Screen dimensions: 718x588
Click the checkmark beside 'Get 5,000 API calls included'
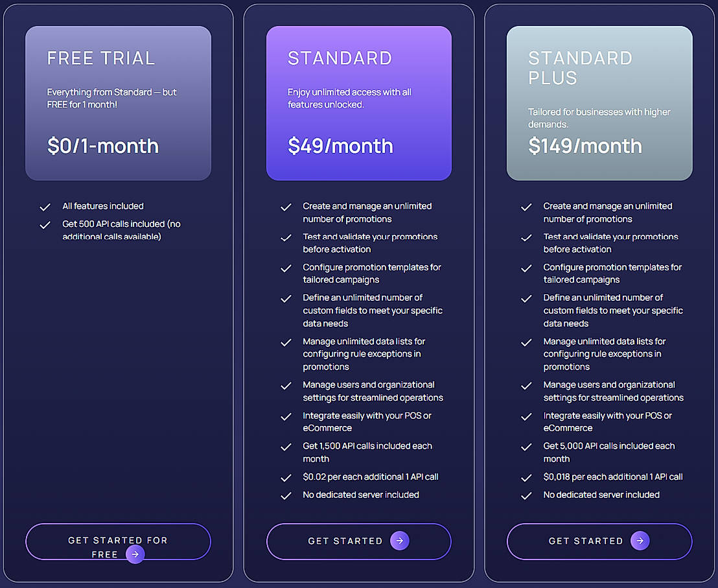526,447
